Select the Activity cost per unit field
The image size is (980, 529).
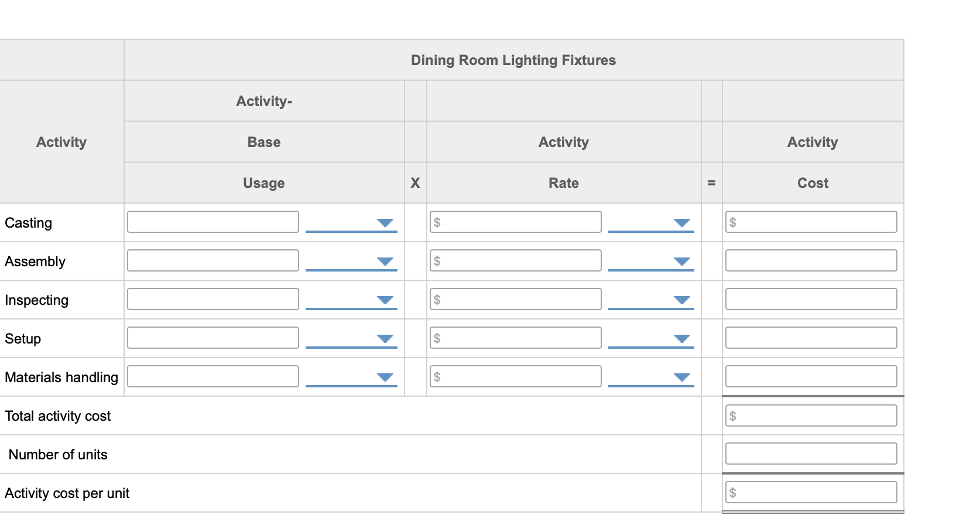click(x=811, y=492)
